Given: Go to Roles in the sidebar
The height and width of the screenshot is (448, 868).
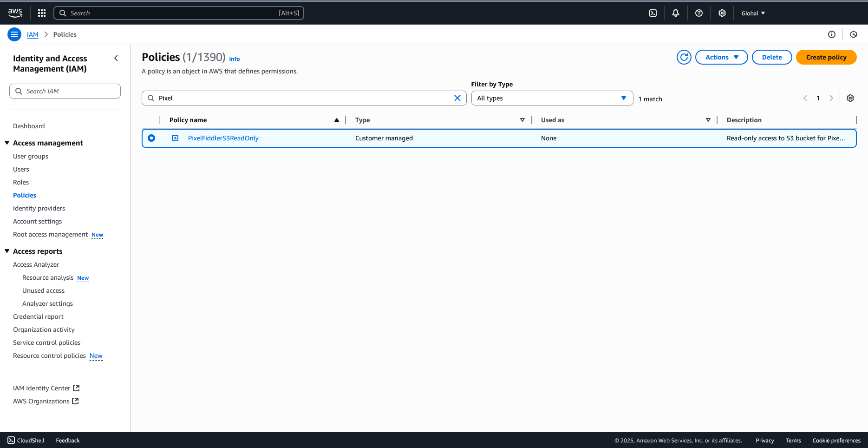Looking at the screenshot, I should (x=21, y=182).
